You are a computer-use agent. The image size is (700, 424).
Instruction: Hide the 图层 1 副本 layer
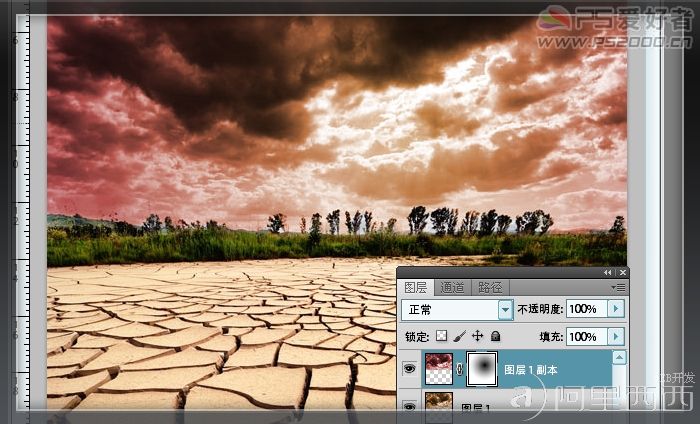click(x=409, y=369)
